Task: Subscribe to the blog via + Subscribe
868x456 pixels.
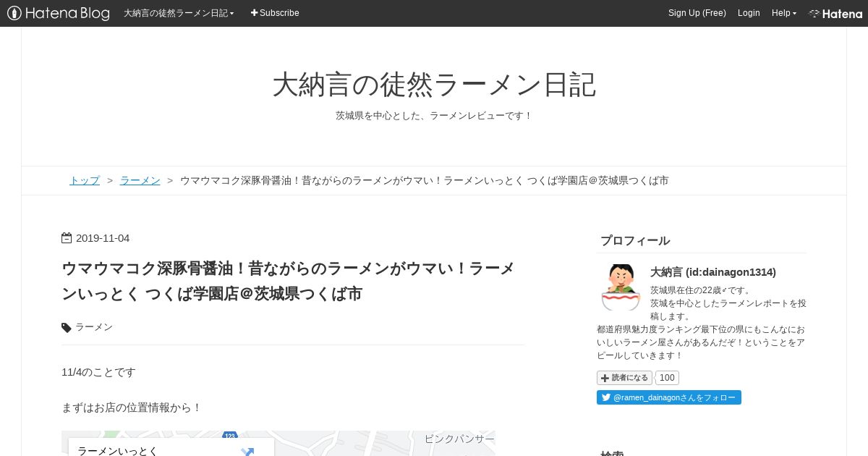Action: [x=275, y=13]
